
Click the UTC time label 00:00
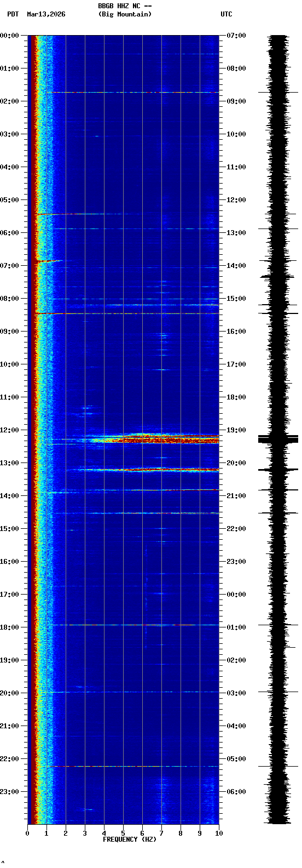[236, 595]
